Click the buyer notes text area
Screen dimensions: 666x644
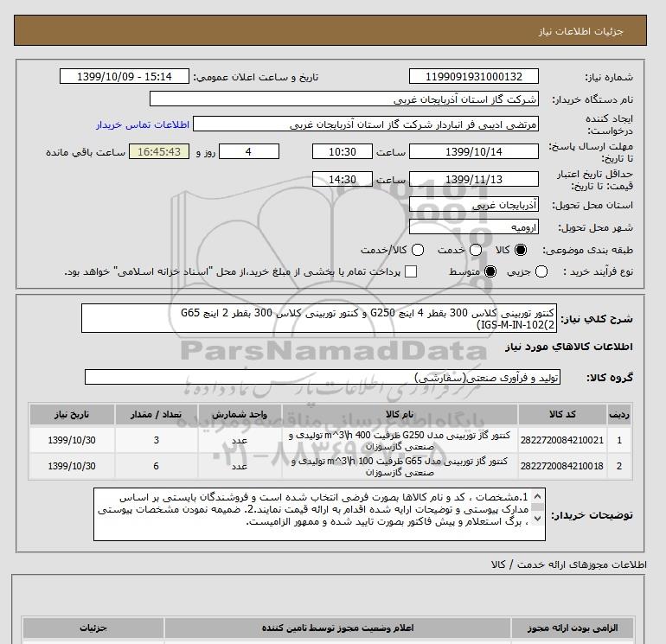[319, 514]
